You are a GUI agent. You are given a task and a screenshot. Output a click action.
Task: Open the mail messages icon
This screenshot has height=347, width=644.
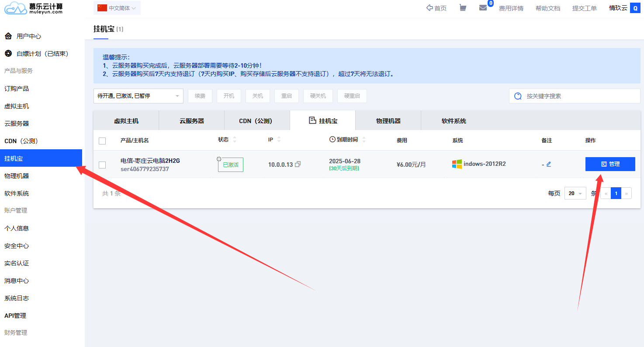(x=483, y=8)
